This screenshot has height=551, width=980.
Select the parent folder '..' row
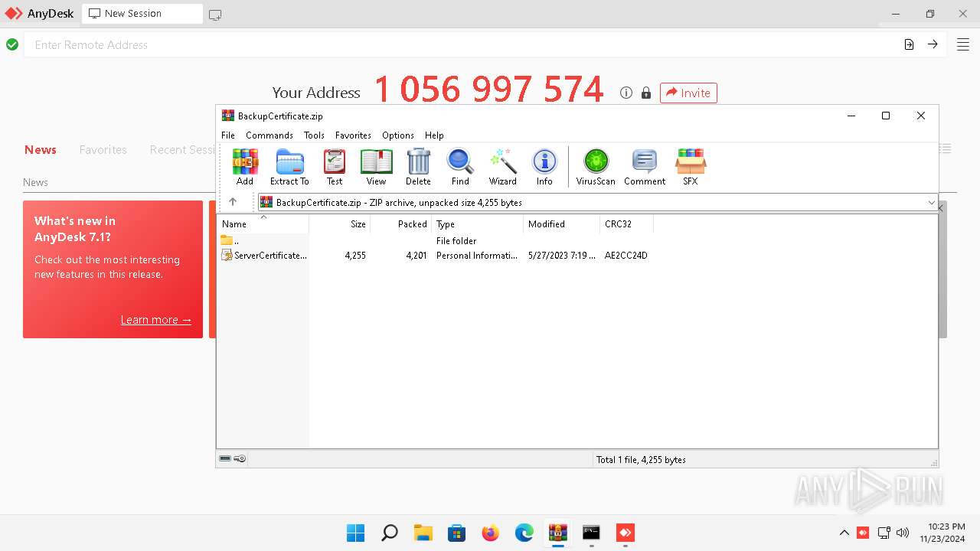coord(435,241)
